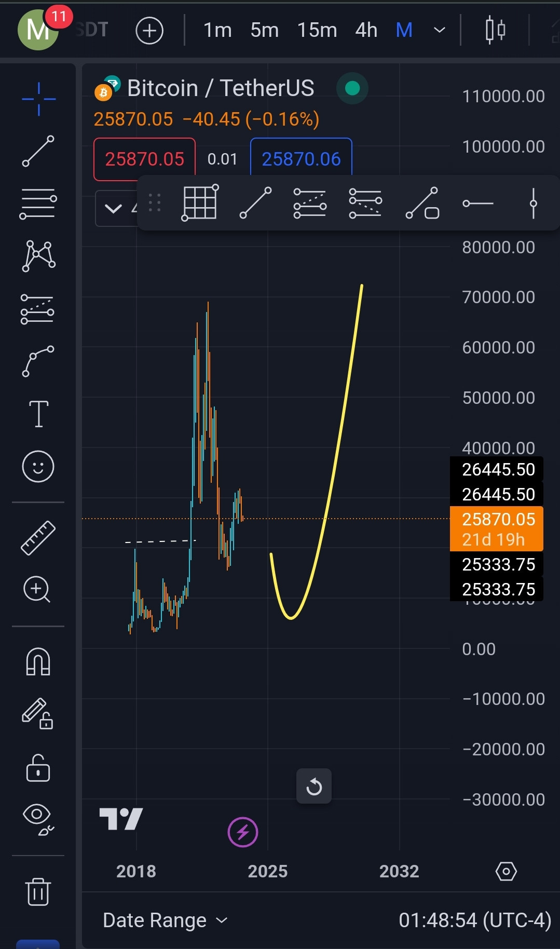Image resolution: width=560 pixels, height=949 pixels.
Task: Click the clock 01:48:54 (UTC-4)
Action: [x=475, y=920]
